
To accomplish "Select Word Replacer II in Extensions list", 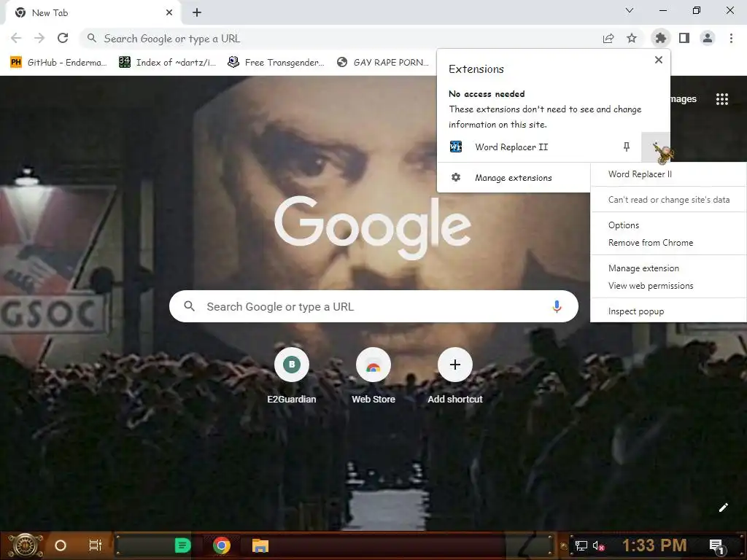I will [x=511, y=147].
